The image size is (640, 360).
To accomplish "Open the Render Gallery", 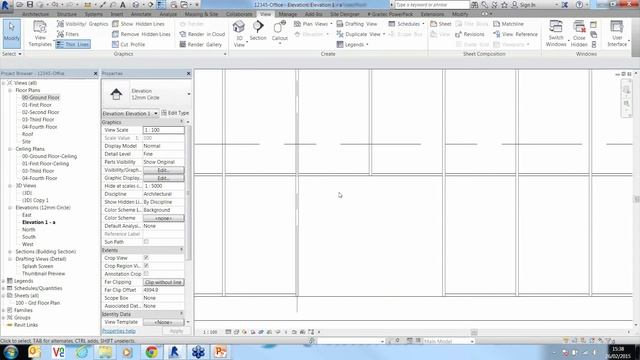I will click(x=200, y=44).
